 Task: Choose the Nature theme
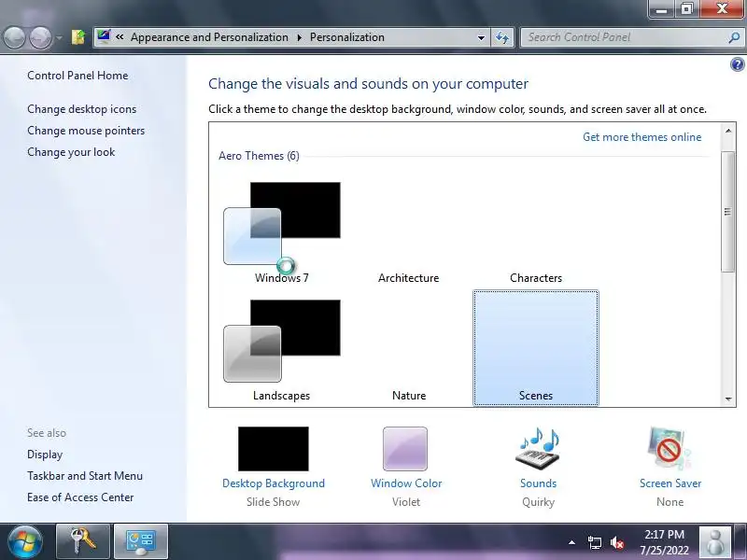(409, 396)
